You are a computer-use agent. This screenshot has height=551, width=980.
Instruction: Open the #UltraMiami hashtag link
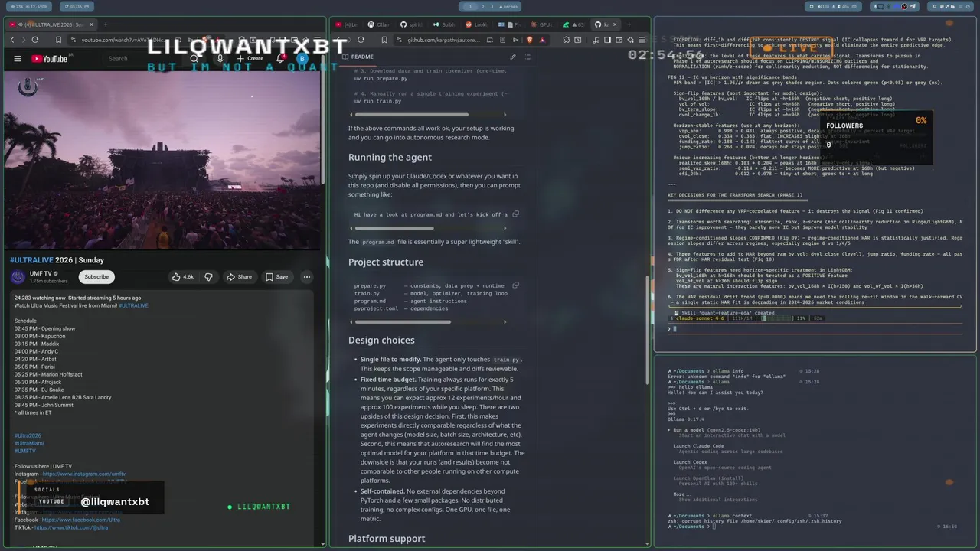click(x=29, y=443)
